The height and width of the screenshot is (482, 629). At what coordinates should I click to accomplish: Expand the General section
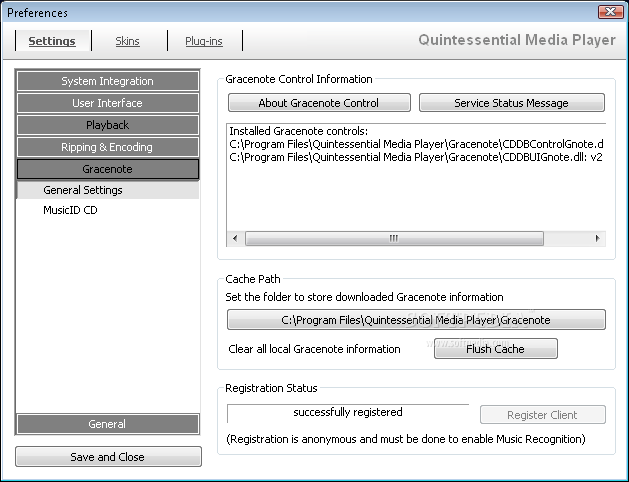coord(108,424)
